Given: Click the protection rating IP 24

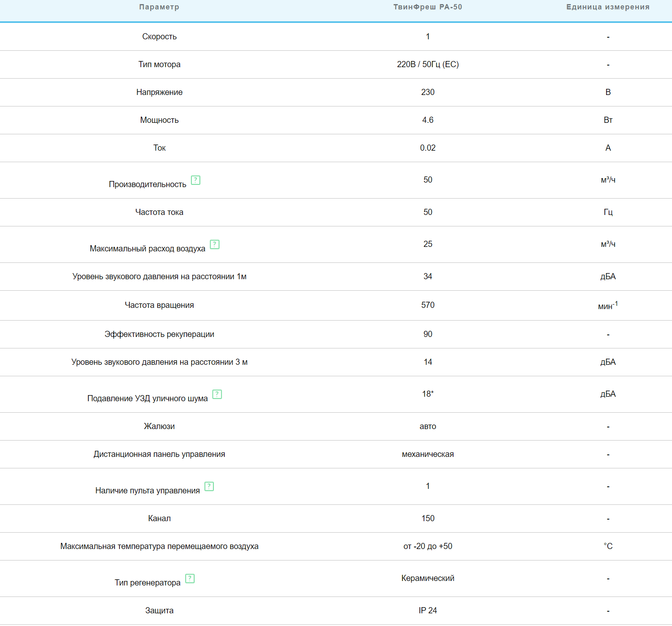Looking at the screenshot, I should tap(428, 610).
